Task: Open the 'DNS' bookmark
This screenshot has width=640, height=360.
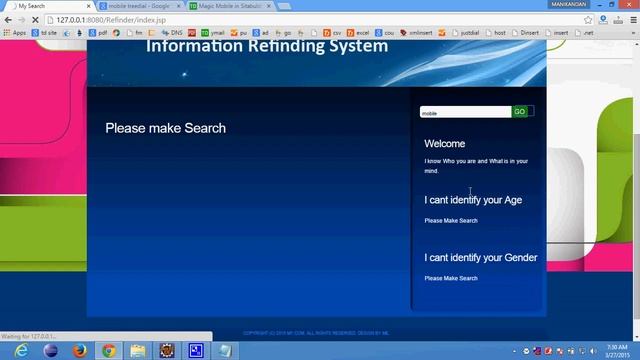Action: pos(172,33)
